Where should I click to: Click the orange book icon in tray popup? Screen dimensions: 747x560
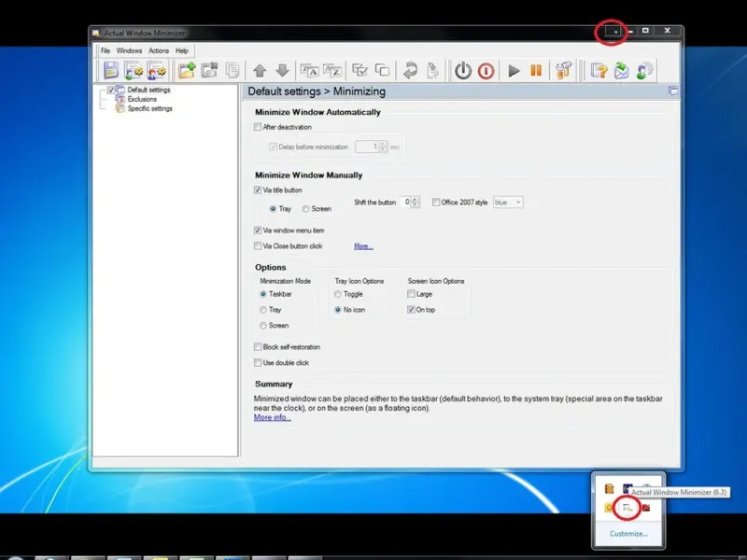610,488
